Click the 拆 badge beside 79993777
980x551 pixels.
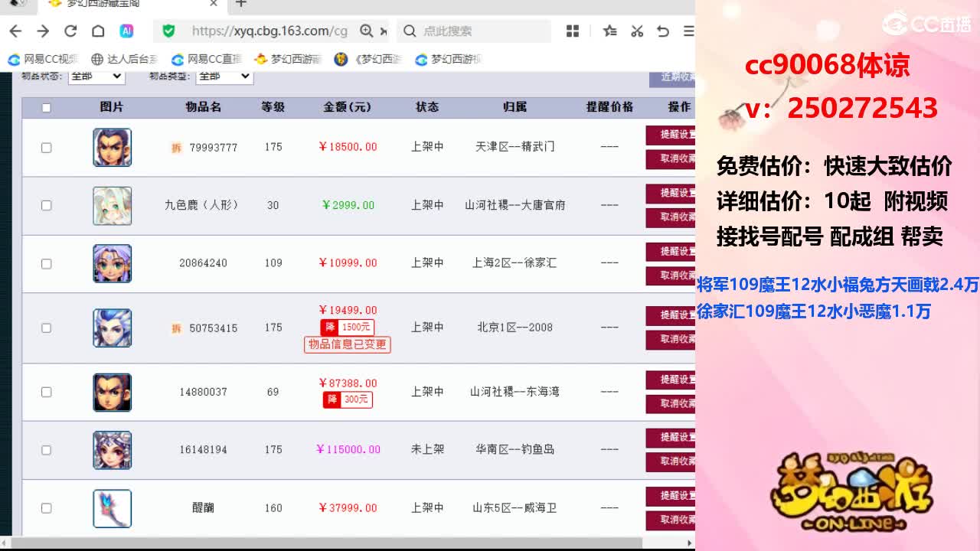[x=176, y=148]
